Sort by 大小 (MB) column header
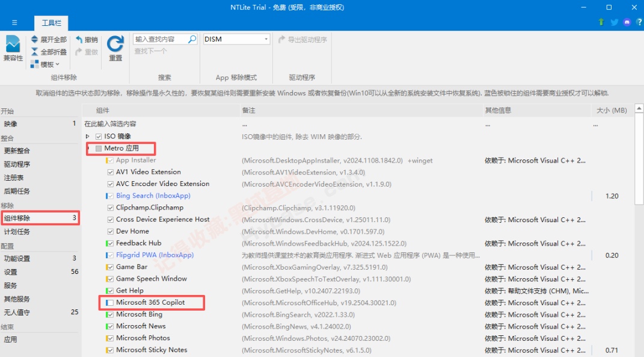 click(612, 110)
